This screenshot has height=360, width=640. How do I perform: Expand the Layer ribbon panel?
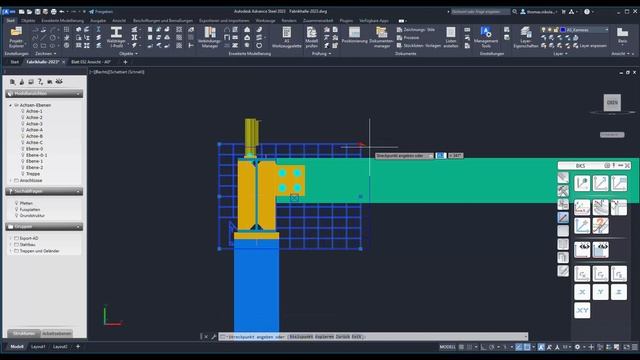point(560,53)
